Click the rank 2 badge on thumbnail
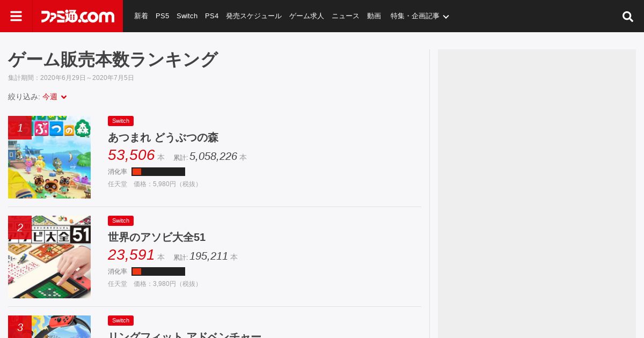644x338 pixels. (x=20, y=227)
